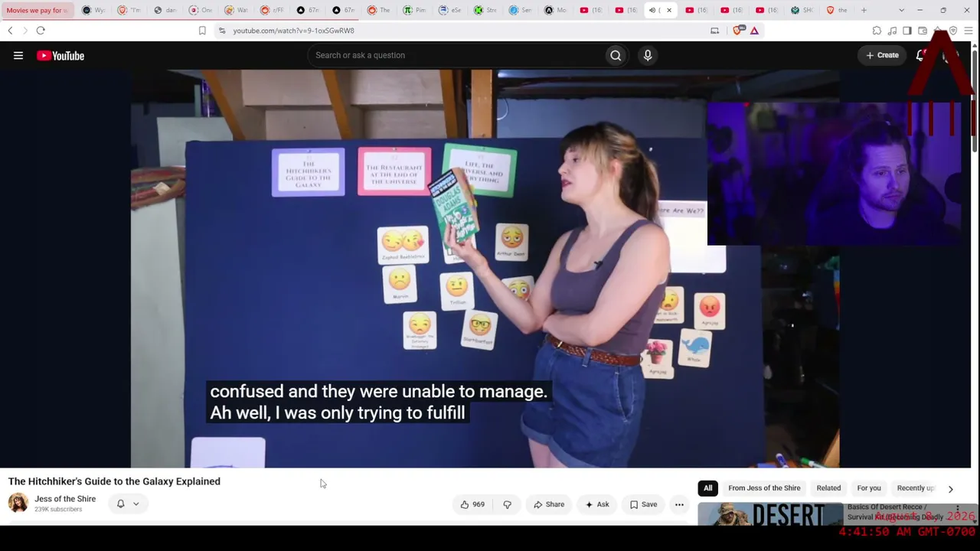The height and width of the screenshot is (551, 980).
Task: Click the browser address bar URL
Action: click(x=294, y=31)
